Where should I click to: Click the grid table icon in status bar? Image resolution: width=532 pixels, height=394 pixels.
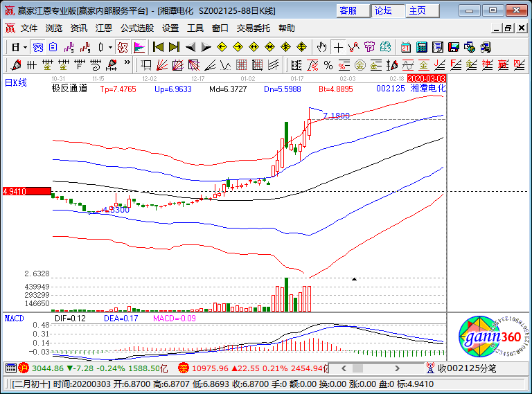(x=11, y=368)
